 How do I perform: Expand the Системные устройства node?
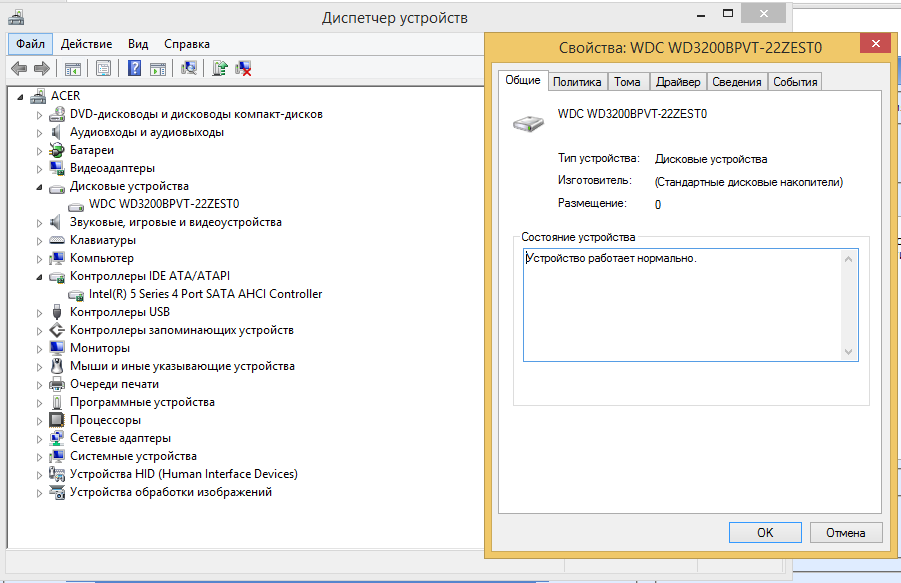pos(39,457)
